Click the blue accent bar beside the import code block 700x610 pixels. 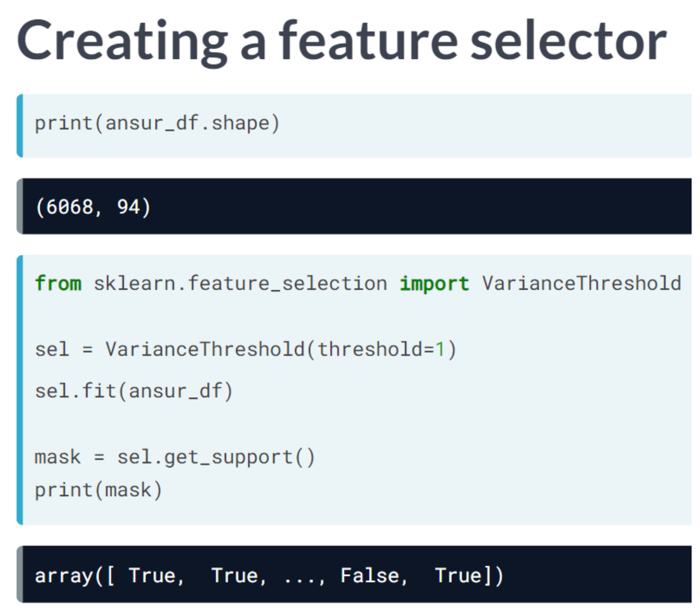pos(20,389)
